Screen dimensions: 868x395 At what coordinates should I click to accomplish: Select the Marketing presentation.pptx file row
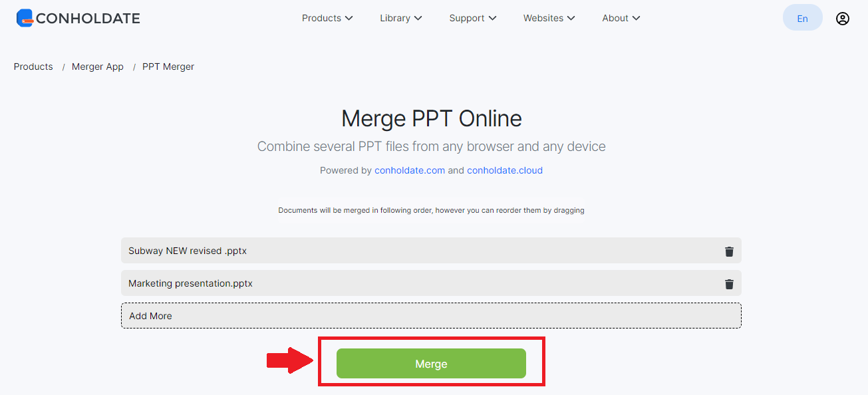click(x=333, y=283)
